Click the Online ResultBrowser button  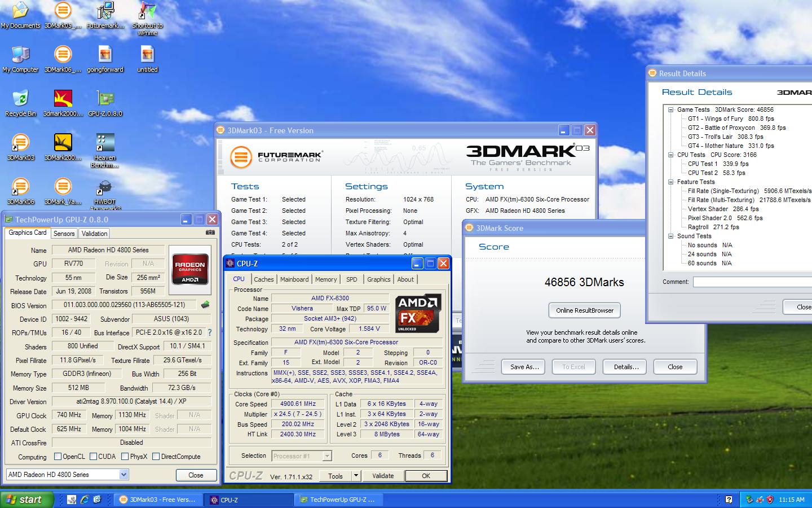click(584, 310)
